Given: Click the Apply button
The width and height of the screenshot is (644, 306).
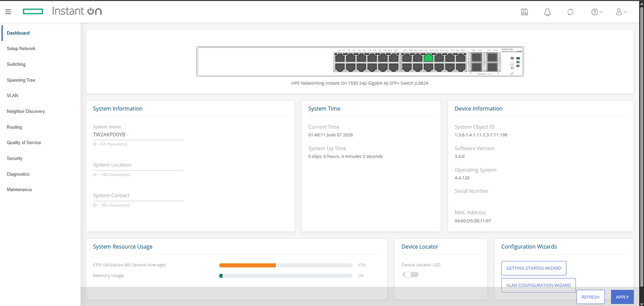Looking at the screenshot, I should tap(622, 297).
